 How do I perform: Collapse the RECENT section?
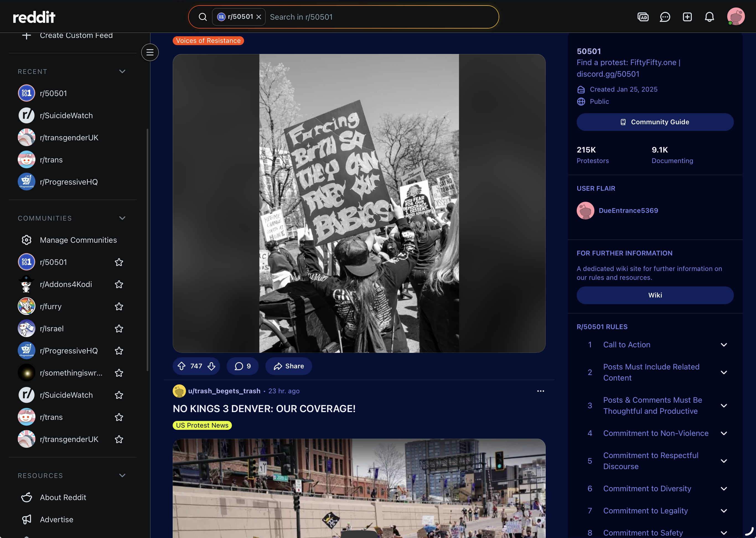(122, 72)
